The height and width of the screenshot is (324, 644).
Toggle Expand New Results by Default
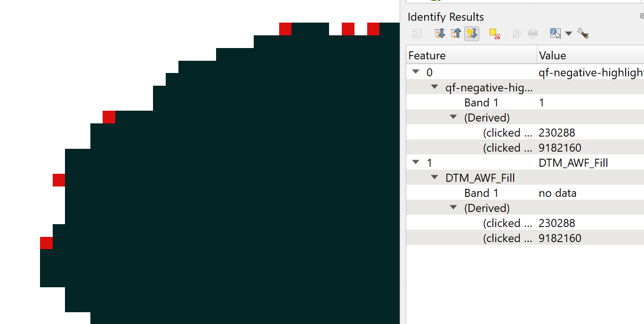(472, 33)
